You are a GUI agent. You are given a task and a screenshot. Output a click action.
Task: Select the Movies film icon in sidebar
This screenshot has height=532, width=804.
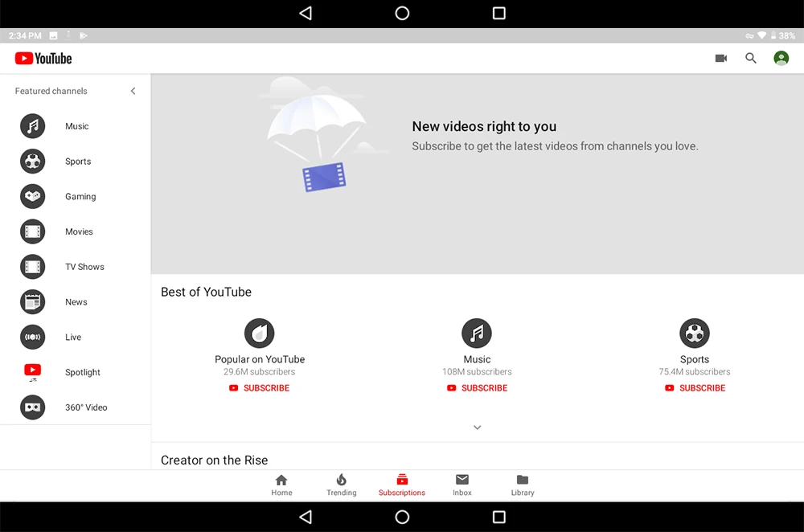click(32, 231)
